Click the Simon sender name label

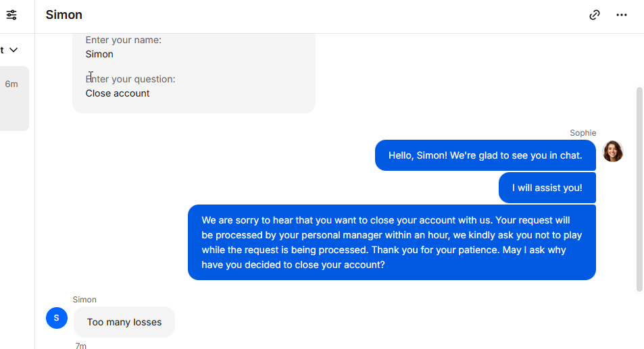click(x=84, y=300)
